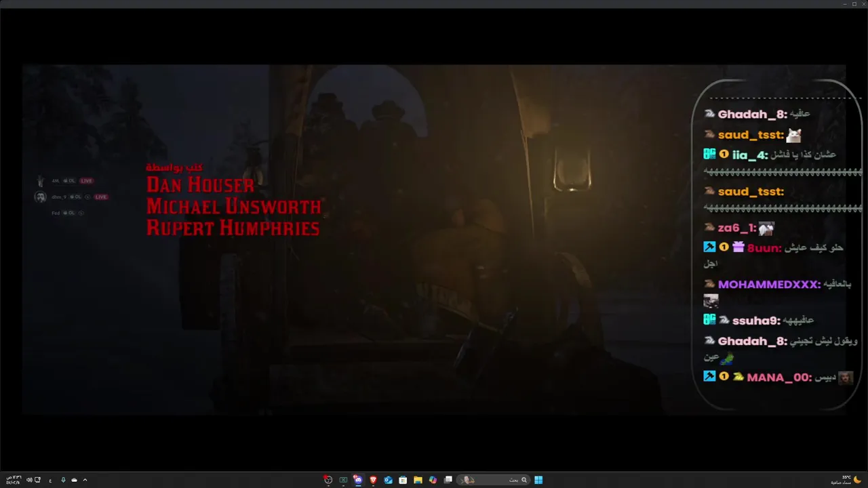Open the clock and date in the taskbar

14,480
